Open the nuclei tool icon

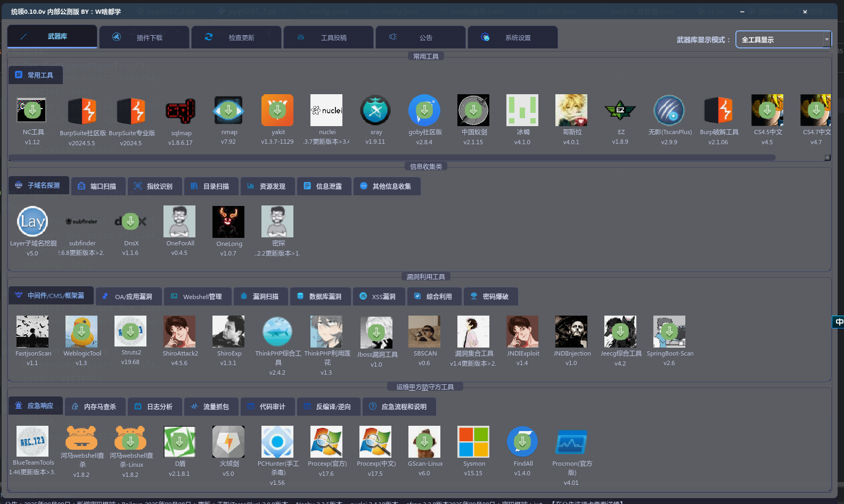(326, 110)
